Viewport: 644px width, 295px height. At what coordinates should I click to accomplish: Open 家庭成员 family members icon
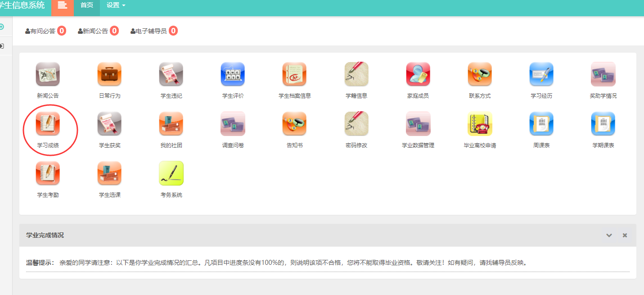pos(418,74)
